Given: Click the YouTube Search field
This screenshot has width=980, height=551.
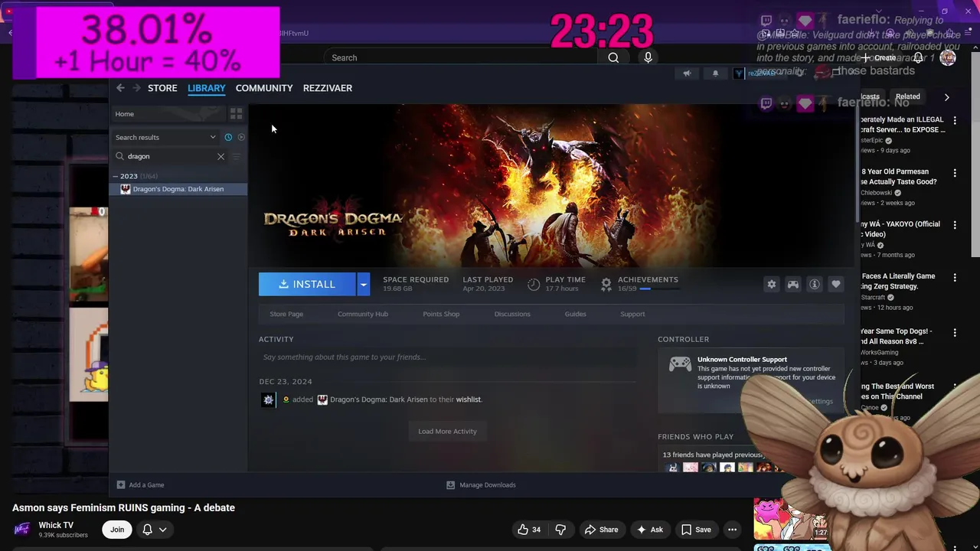Looking at the screenshot, I should coord(461,57).
